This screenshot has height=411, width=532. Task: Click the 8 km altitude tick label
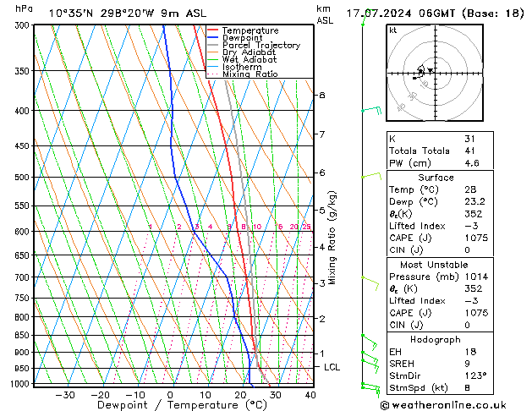pos(322,96)
